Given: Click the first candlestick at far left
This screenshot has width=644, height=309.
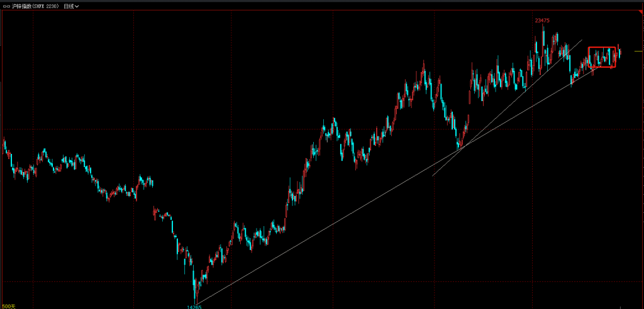Looking at the screenshot, I should click(4, 143).
